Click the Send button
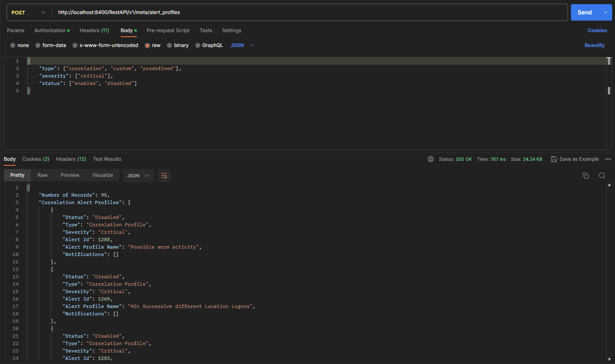Image resolution: width=615 pixels, height=364 pixels. [x=584, y=12]
